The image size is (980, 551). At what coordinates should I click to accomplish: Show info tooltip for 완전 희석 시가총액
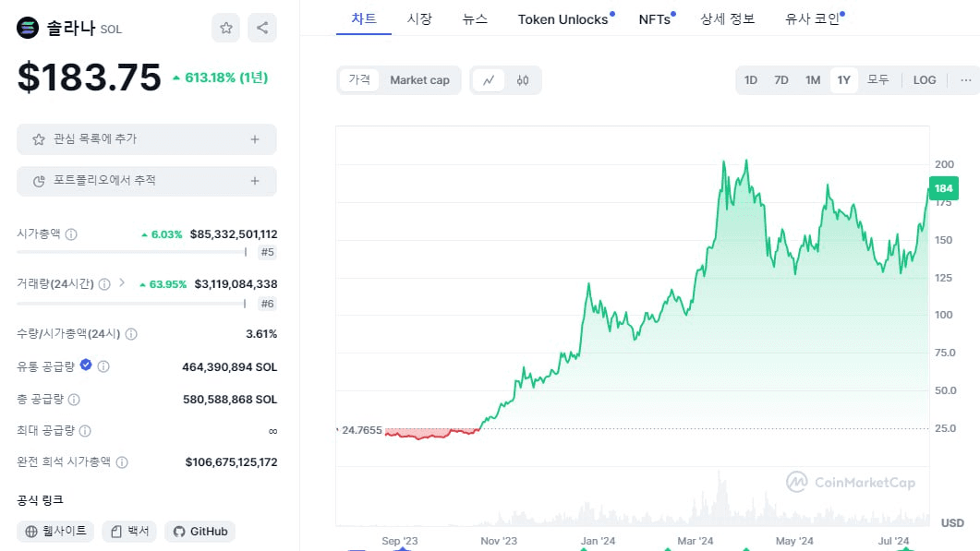[x=122, y=462]
